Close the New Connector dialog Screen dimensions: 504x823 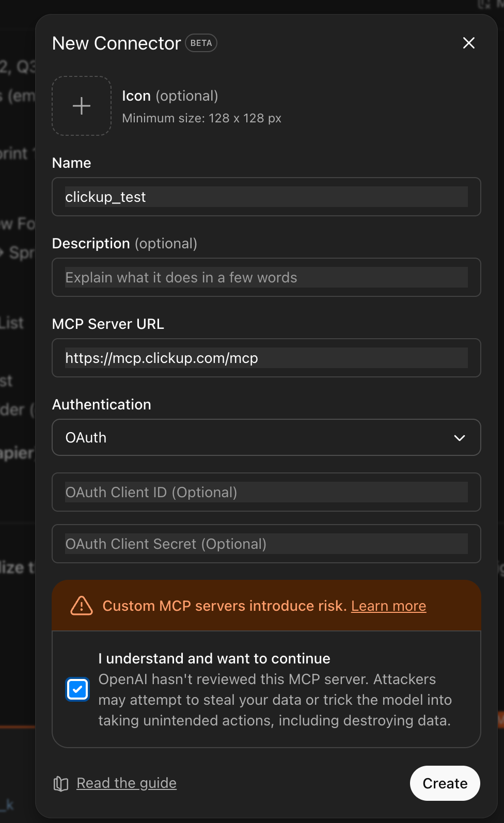pos(468,43)
